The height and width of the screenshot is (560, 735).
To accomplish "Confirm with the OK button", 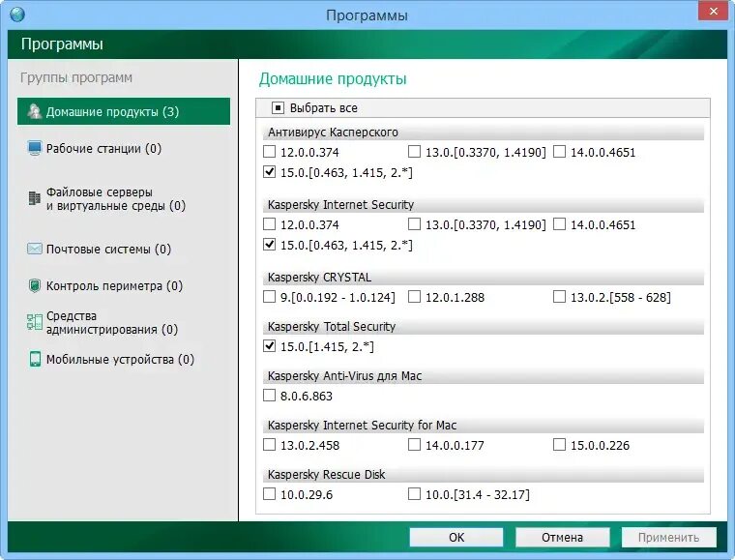I will click(x=456, y=537).
